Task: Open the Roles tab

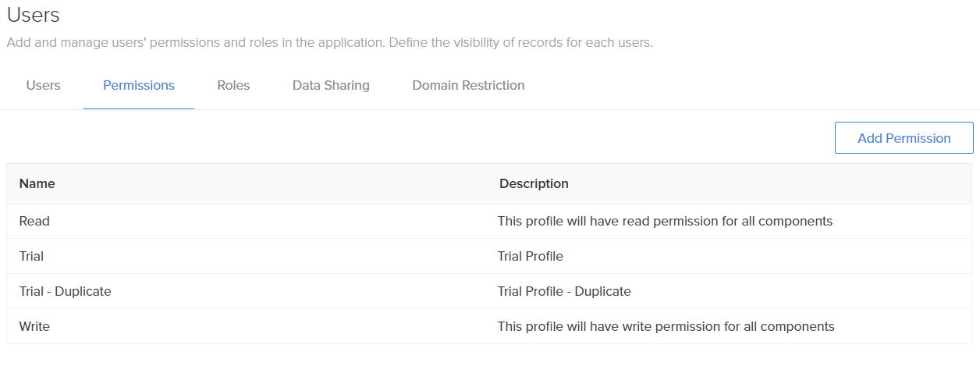Action: 233,85
